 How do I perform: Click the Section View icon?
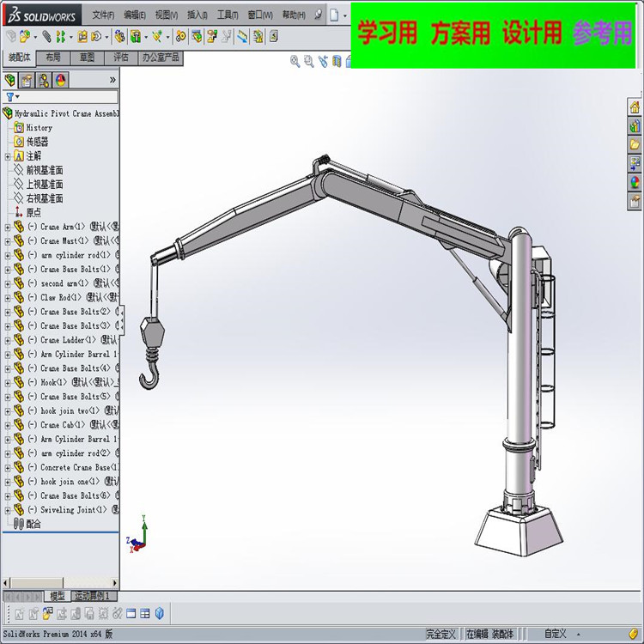(x=337, y=61)
